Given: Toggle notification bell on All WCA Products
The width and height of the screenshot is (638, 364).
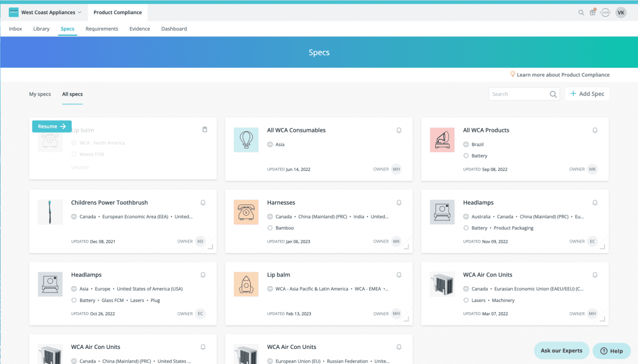Looking at the screenshot, I should coord(595,130).
